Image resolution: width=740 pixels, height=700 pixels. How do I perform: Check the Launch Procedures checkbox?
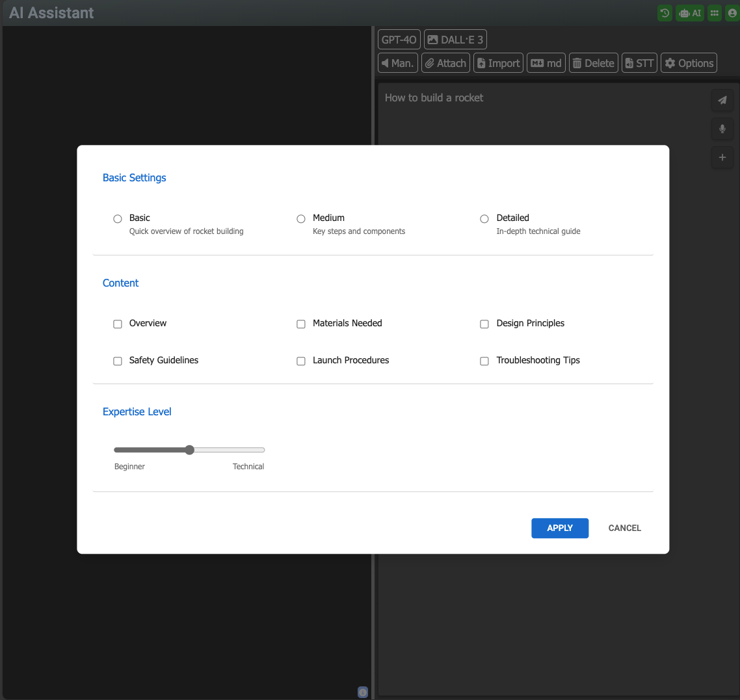300,361
